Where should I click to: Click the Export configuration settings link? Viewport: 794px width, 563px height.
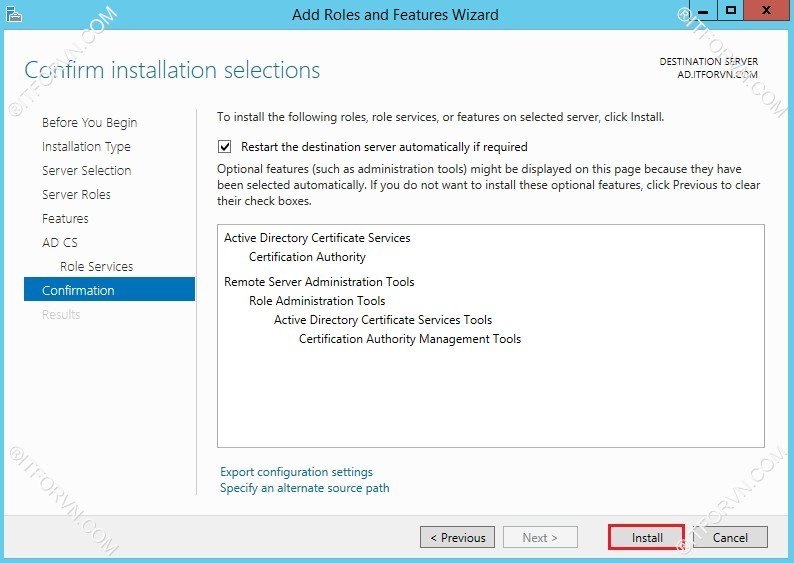(x=296, y=472)
